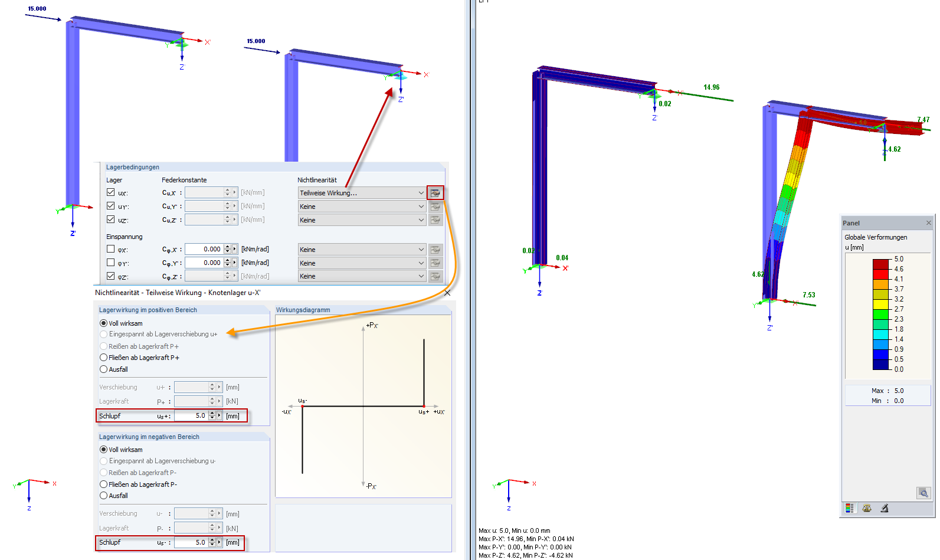Click the 7.53 reaction value label
The height and width of the screenshot is (560, 940).
[808, 295]
